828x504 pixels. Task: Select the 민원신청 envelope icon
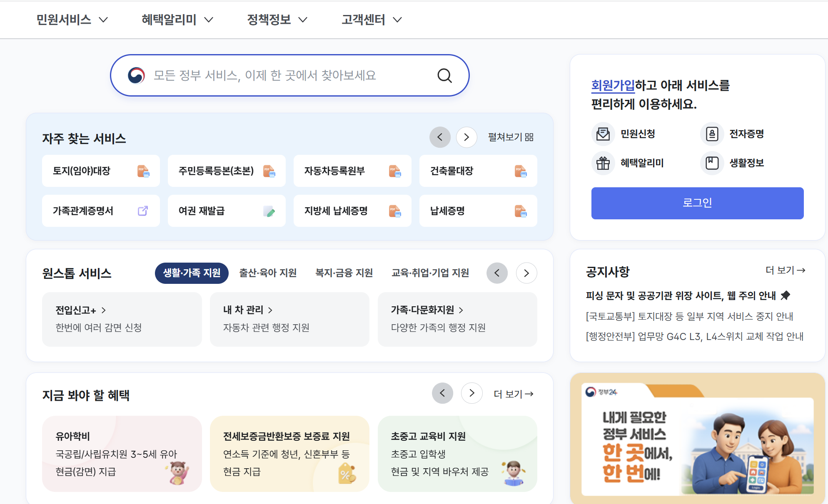click(603, 134)
